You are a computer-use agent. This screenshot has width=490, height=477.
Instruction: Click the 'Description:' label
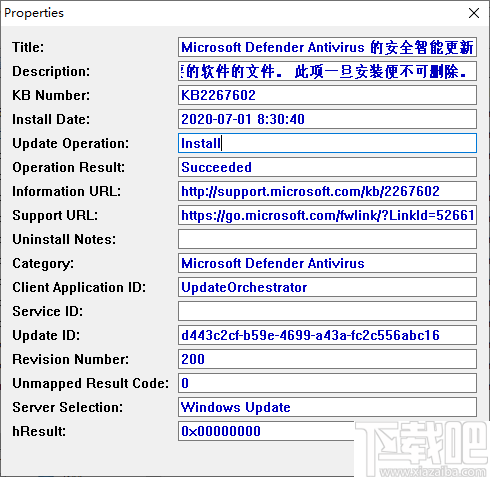click(51, 72)
